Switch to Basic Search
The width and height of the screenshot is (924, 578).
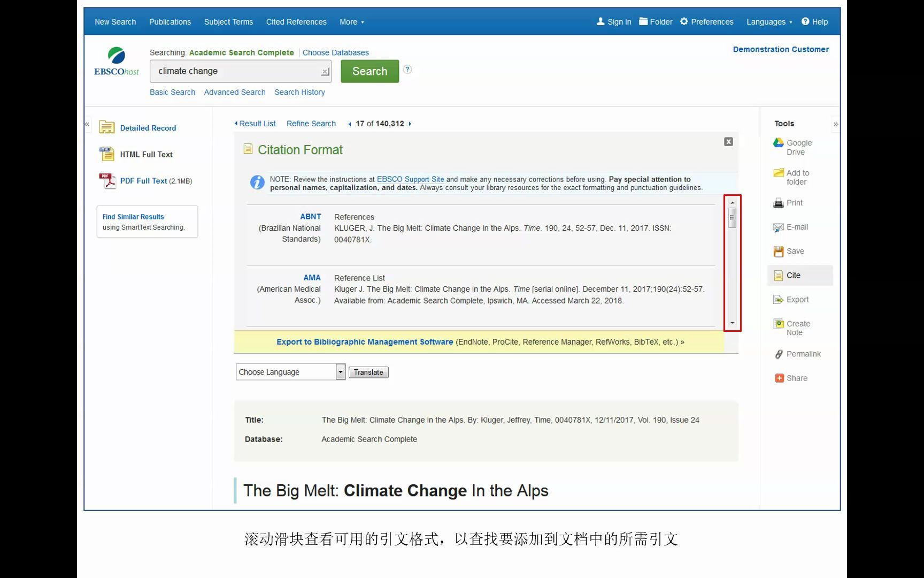point(173,92)
